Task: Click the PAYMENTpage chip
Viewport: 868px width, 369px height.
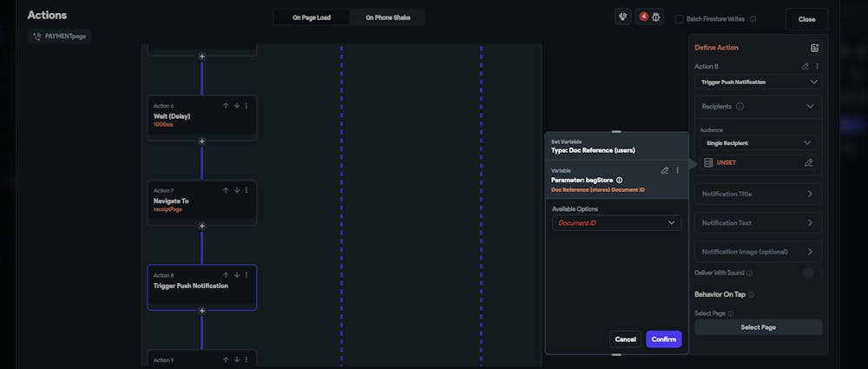Action: [60, 36]
